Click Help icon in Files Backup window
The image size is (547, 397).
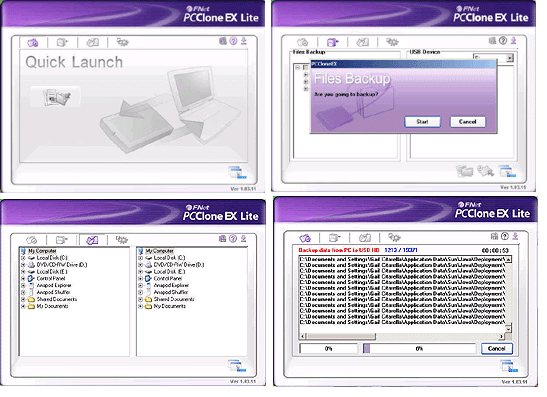point(503,41)
